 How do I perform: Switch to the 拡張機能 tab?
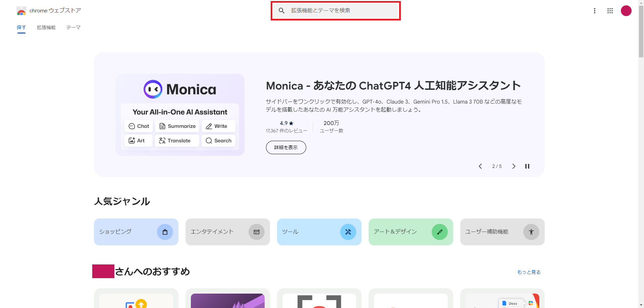coord(46,27)
